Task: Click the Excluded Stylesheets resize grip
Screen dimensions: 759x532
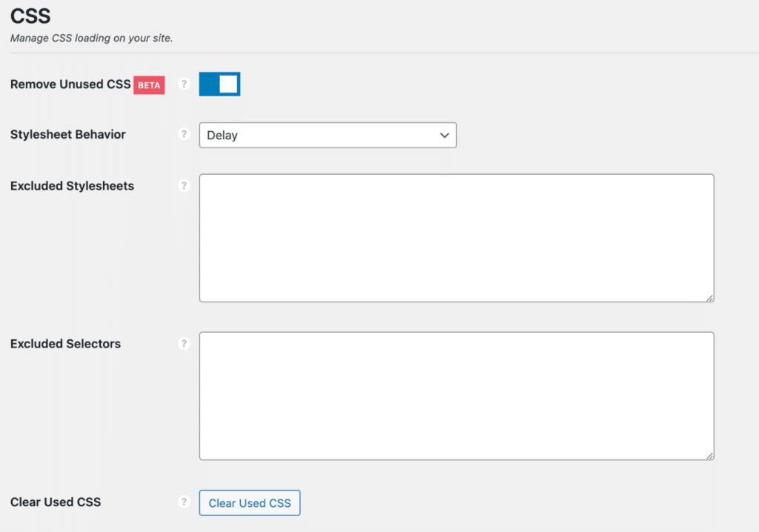Action: pyautogui.click(x=709, y=297)
